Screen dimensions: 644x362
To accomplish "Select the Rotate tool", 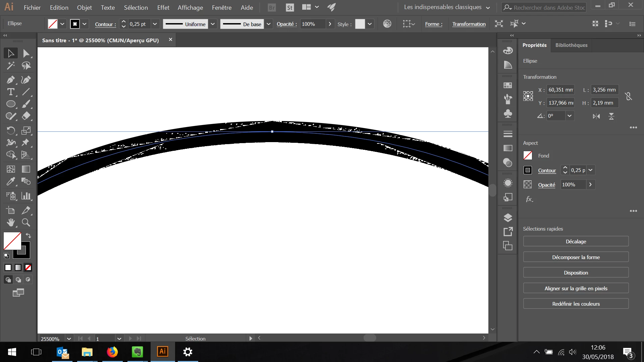I will coord(10,130).
